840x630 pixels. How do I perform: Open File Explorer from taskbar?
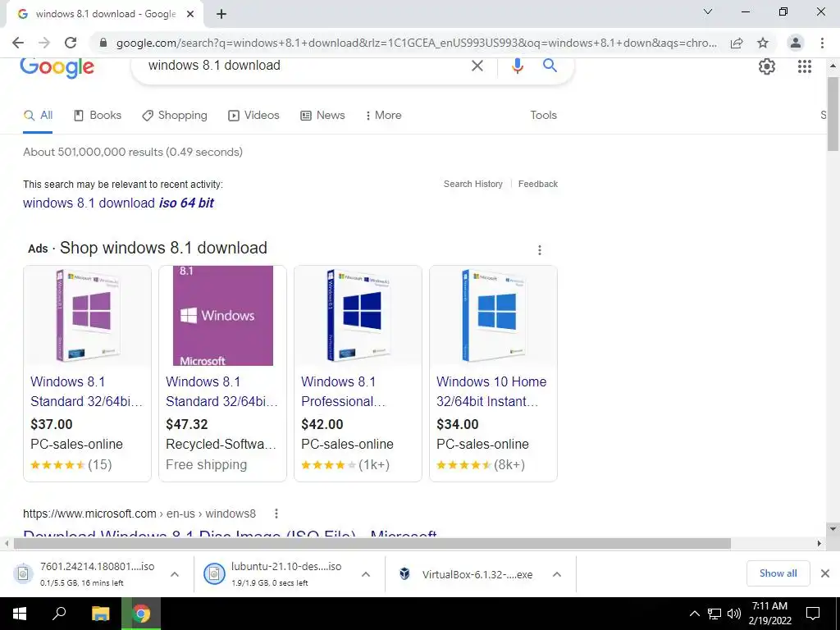[100, 614]
